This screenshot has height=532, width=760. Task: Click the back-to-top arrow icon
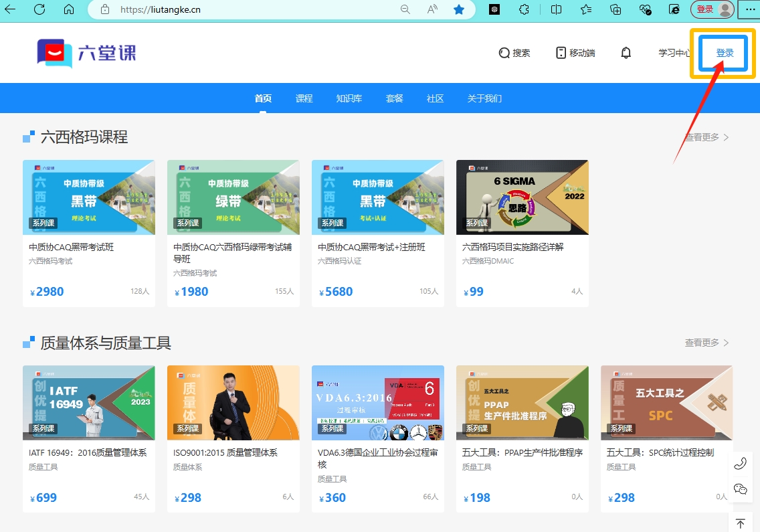coord(740,523)
